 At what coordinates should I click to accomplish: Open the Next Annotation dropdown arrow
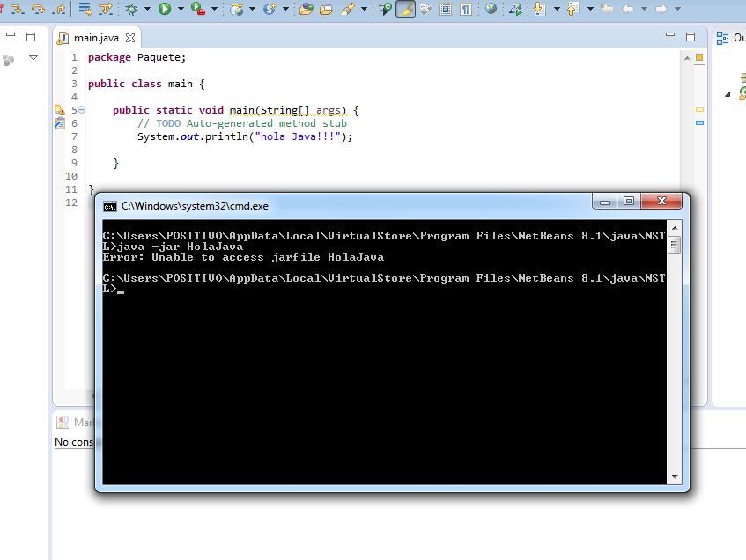pyautogui.click(x=557, y=9)
